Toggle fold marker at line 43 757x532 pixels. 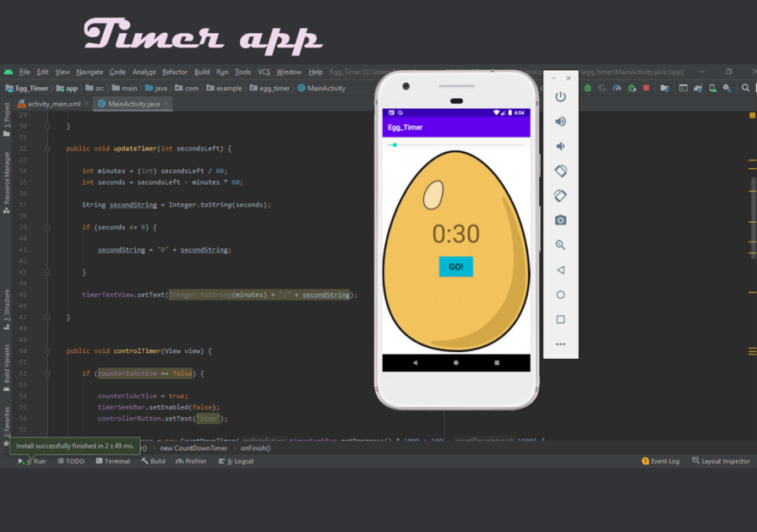pos(47,272)
